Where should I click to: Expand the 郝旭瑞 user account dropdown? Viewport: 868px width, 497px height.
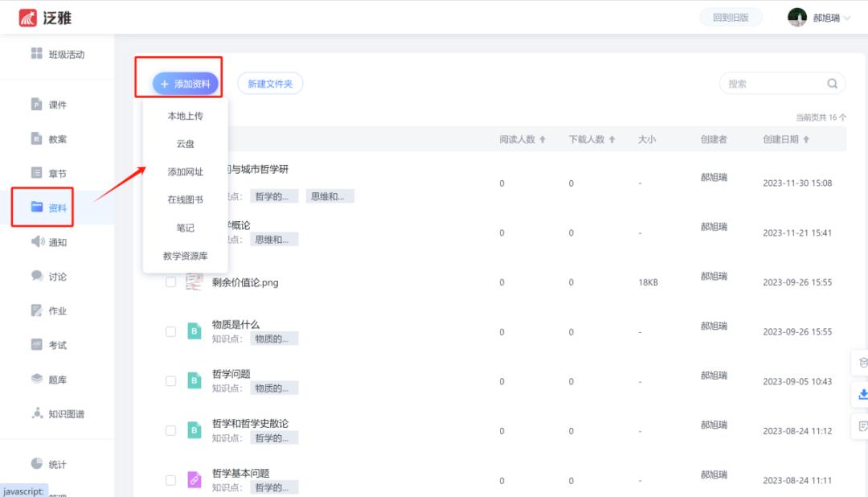pyautogui.click(x=846, y=18)
